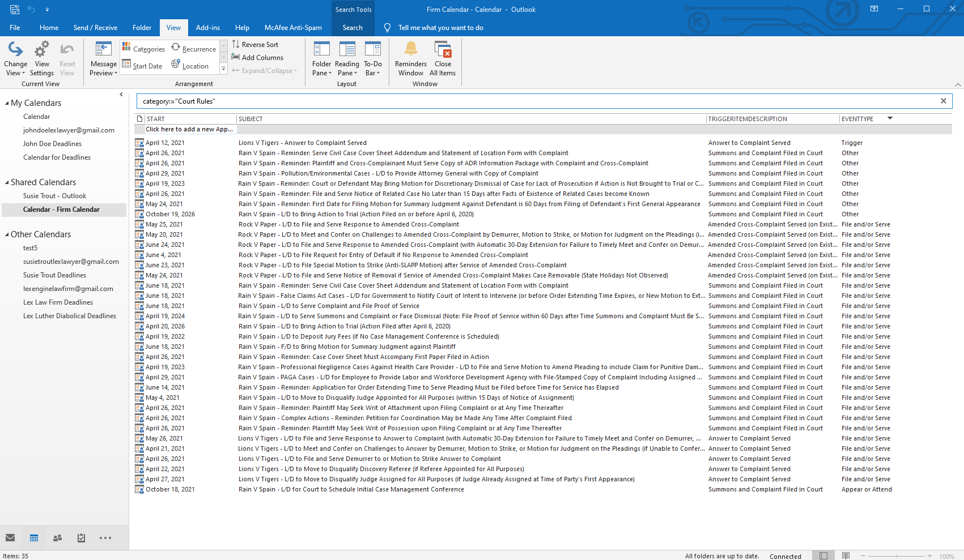964x560 pixels.
Task: Collapse the ribbon with the caret
Action: [x=958, y=84]
